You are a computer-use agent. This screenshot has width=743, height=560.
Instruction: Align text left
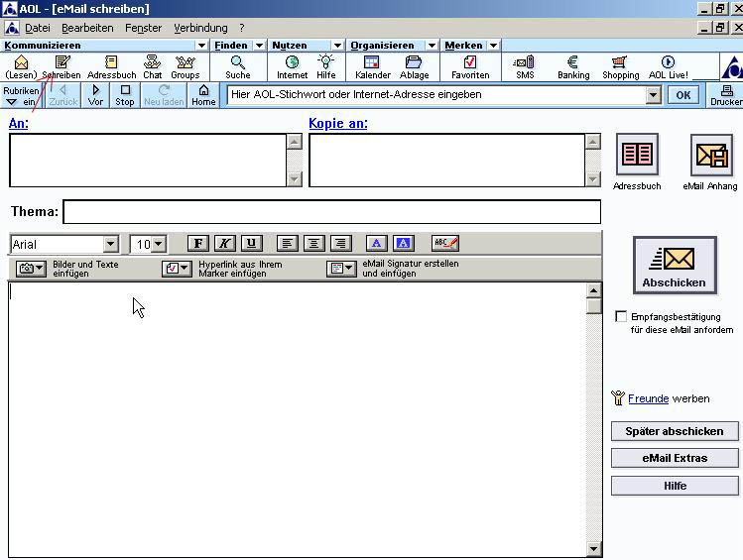click(x=287, y=243)
